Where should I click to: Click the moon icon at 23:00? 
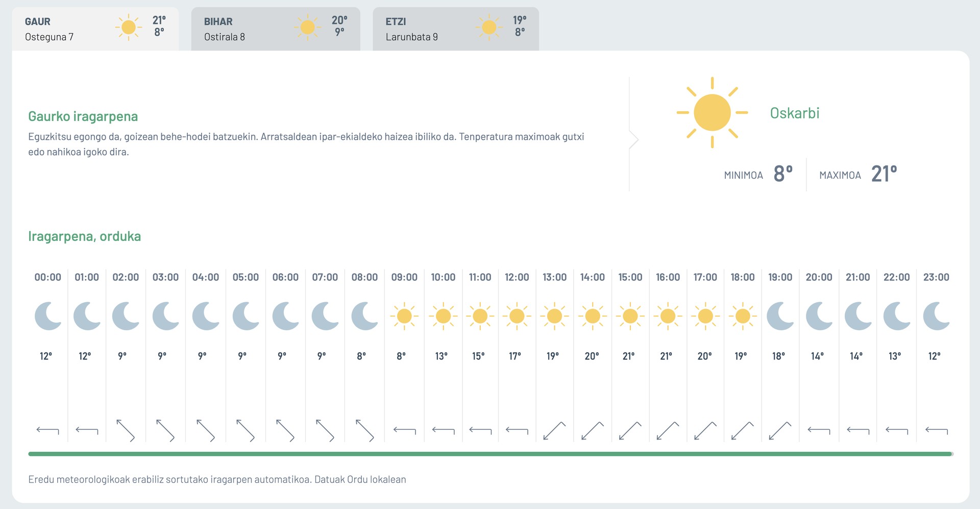[937, 316]
